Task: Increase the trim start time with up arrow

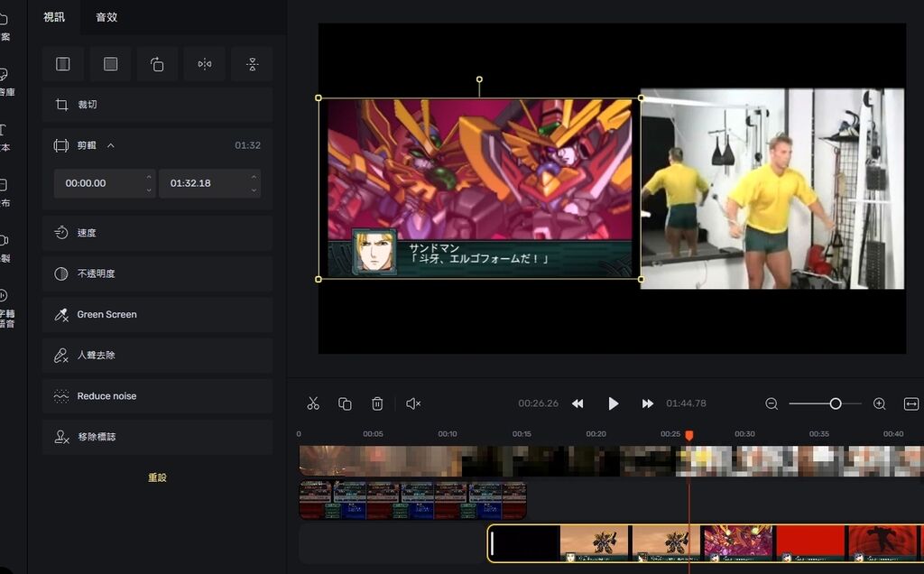Action: pyautogui.click(x=149, y=177)
